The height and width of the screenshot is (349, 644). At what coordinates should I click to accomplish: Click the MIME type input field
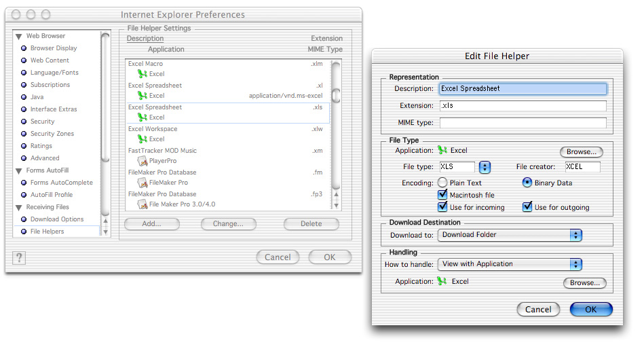coord(523,123)
